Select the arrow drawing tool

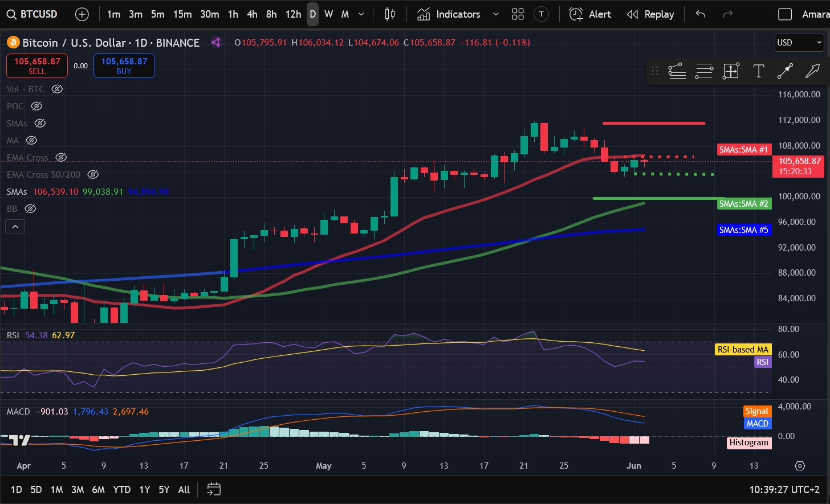[812, 71]
